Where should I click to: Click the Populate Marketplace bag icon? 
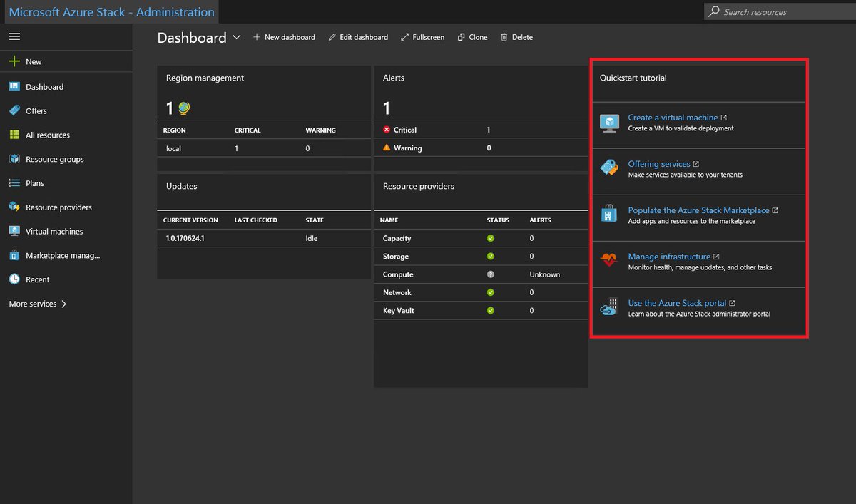point(609,214)
